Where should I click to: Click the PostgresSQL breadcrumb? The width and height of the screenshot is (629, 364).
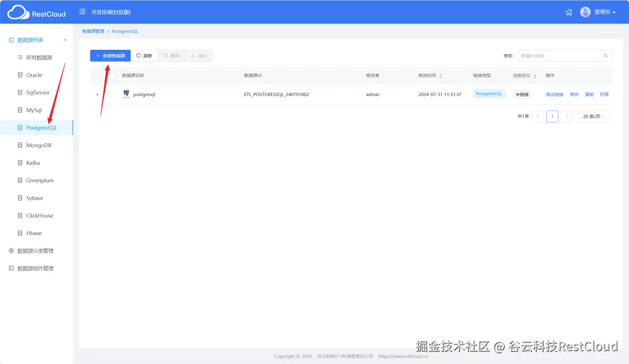[125, 31]
